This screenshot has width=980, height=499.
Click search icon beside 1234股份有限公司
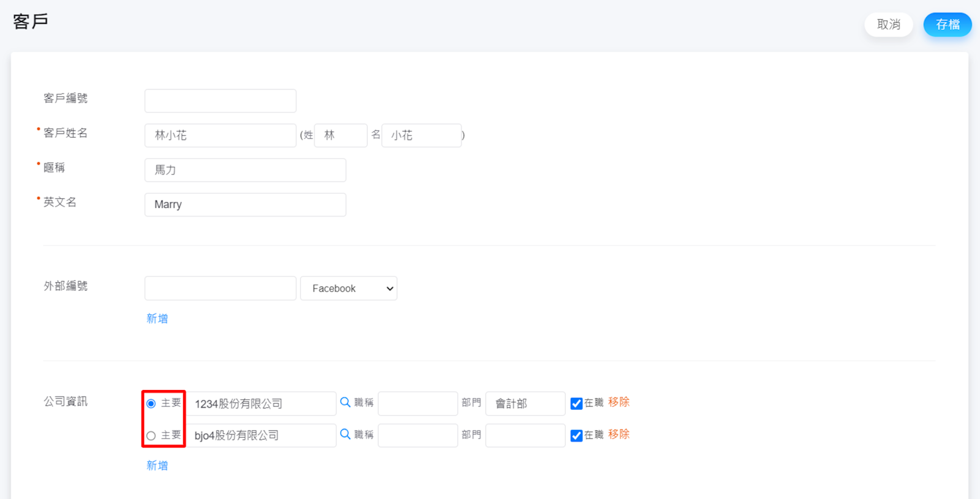click(x=345, y=402)
